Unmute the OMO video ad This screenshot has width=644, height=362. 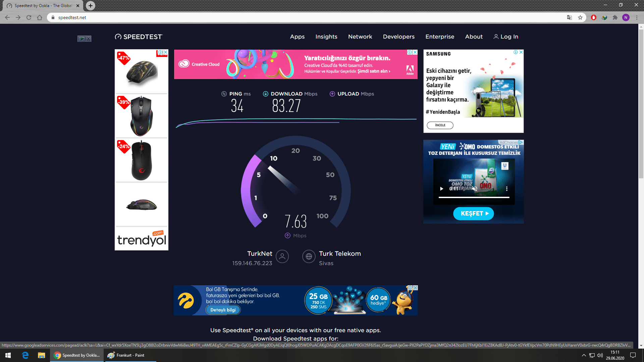[474, 189]
